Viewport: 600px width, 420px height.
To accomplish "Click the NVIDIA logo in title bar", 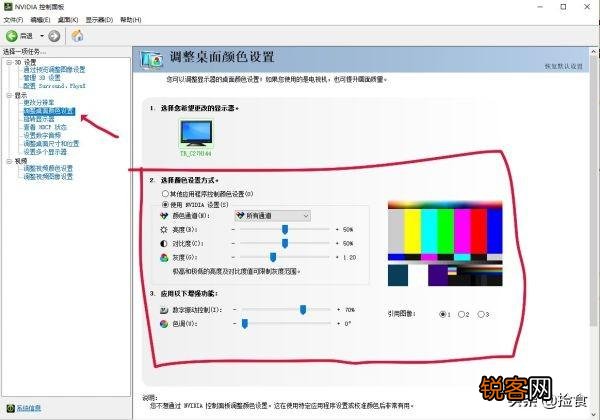I will (8, 7).
